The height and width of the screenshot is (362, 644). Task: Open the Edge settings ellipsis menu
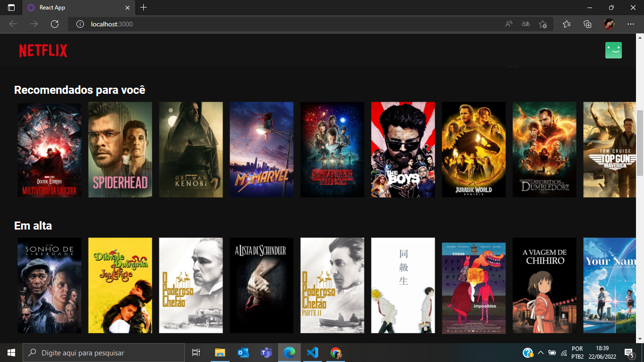(630, 24)
